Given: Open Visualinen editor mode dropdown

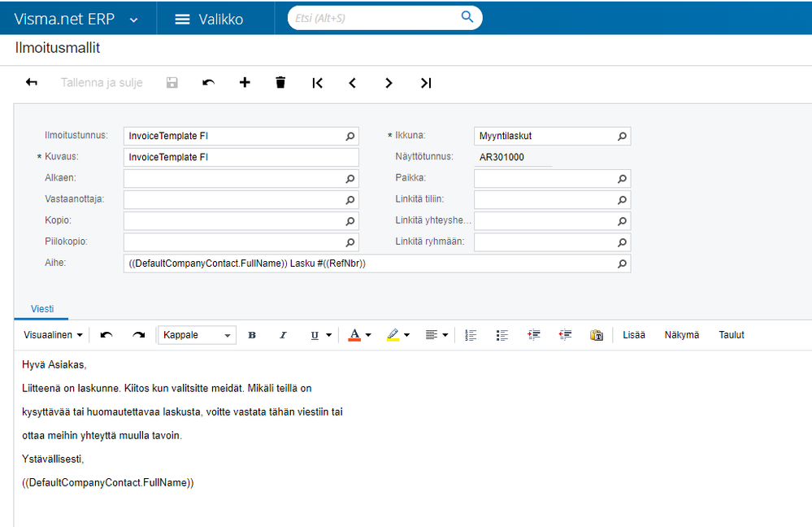Looking at the screenshot, I should click(x=53, y=335).
